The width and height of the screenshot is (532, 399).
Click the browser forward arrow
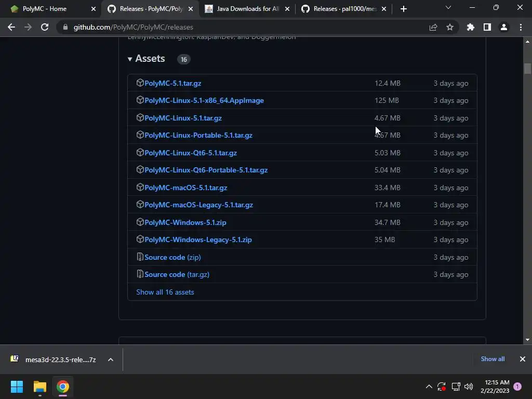click(x=28, y=27)
